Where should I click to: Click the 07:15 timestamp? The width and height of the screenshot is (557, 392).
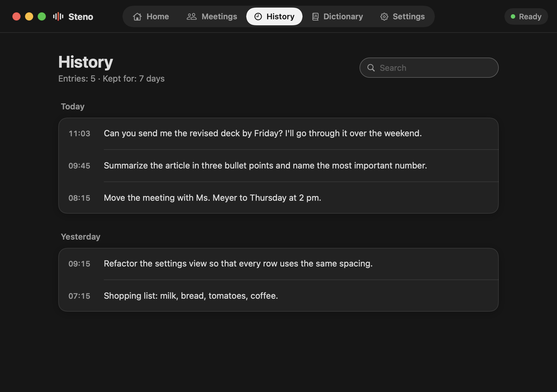pyautogui.click(x=79, y=296)
